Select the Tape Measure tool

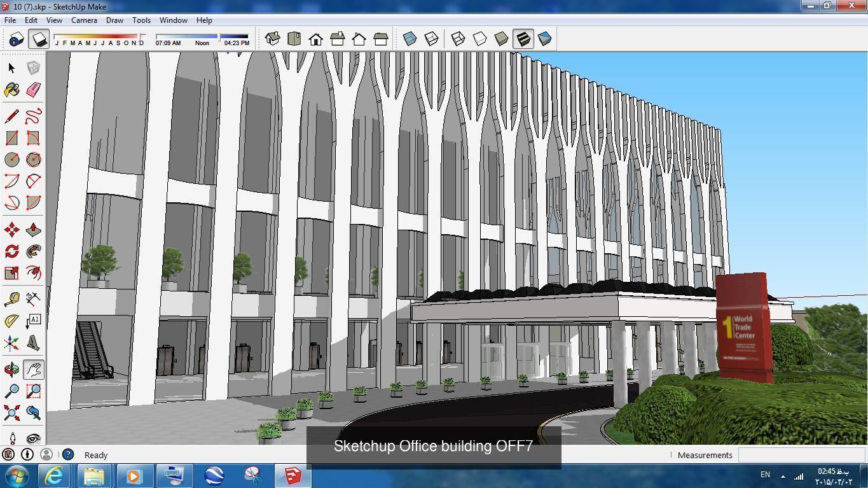tap(11, 300)
